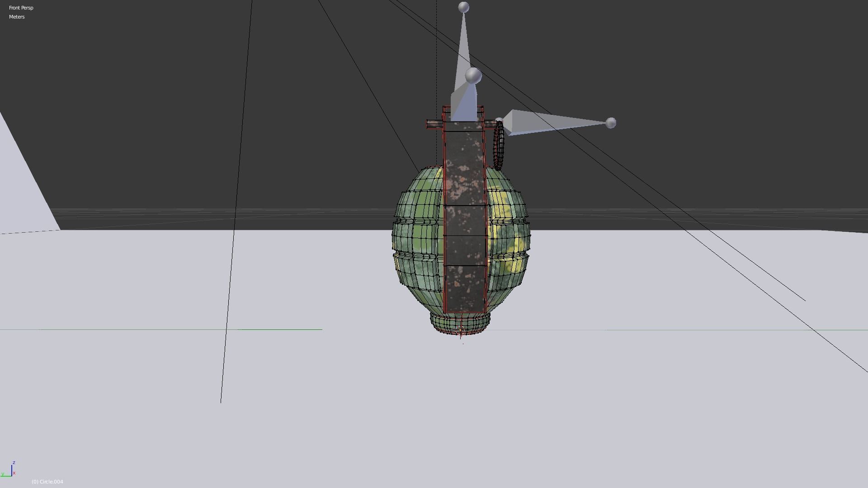Click the "Meters" unit label
868x488 pixels.
click(17, 17)
